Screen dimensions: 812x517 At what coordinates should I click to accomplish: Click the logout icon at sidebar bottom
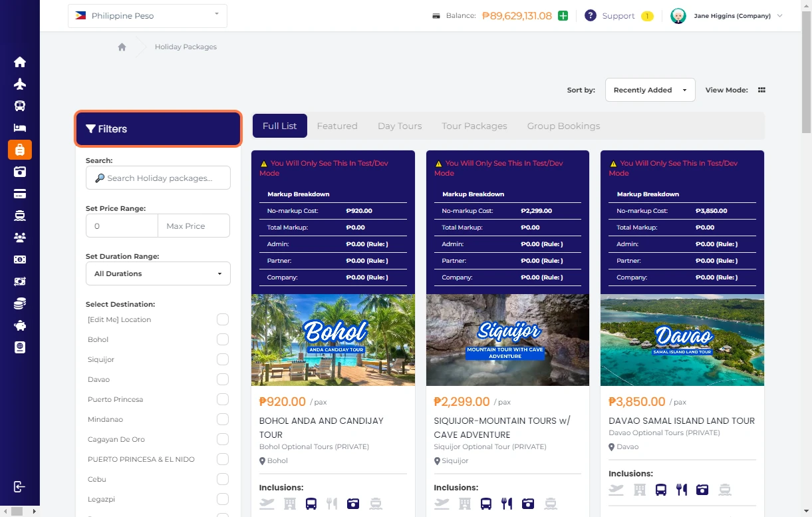point(20,486)
